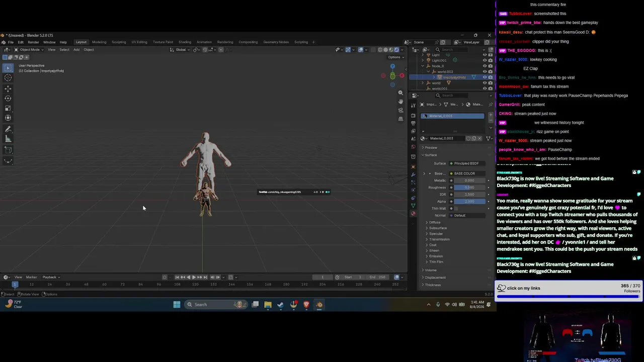Disable render for world in outliner

pyautogui.click(x=490, y=83)
